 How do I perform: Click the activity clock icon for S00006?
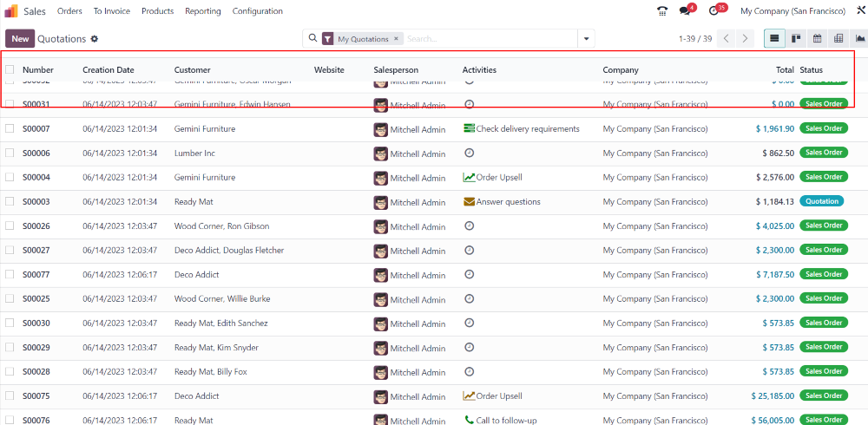click(x=469, y=153)
